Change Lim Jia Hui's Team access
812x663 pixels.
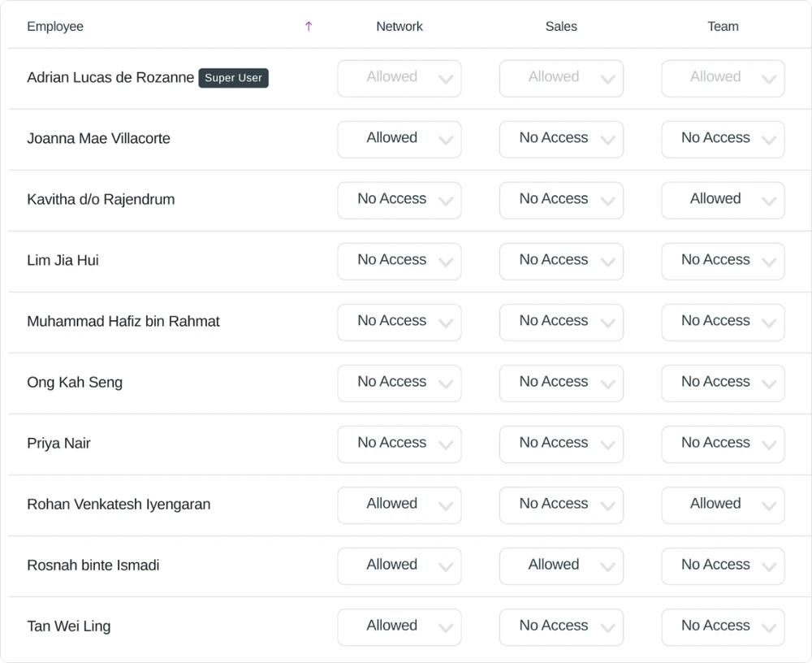[723, 262]
